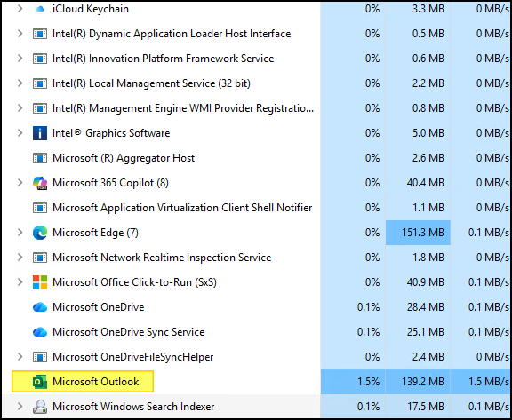512x420 pixels.
Task: Click Microsoft Edge's 0.1 MB/s disk value
Action: [x=489, y=233]
